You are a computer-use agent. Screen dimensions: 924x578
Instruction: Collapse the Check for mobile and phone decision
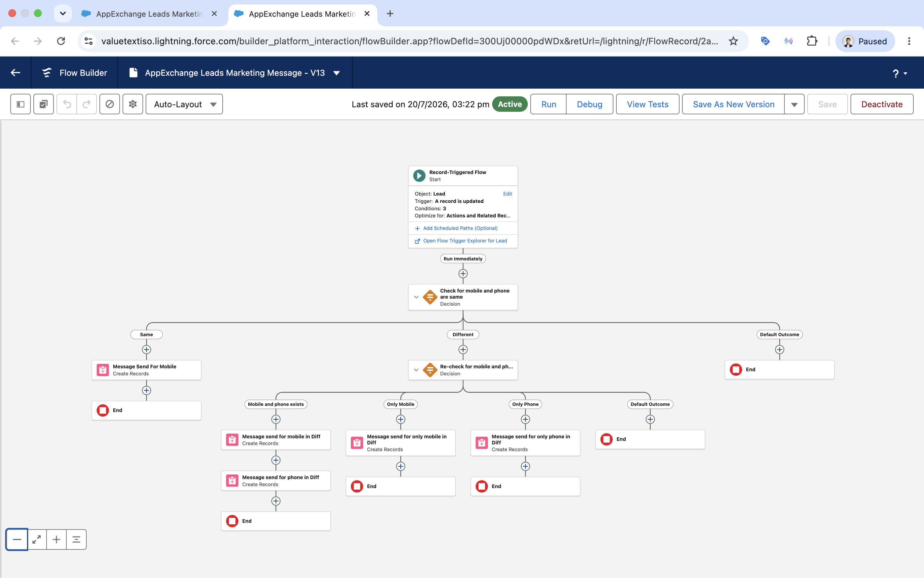pos(416,297)
